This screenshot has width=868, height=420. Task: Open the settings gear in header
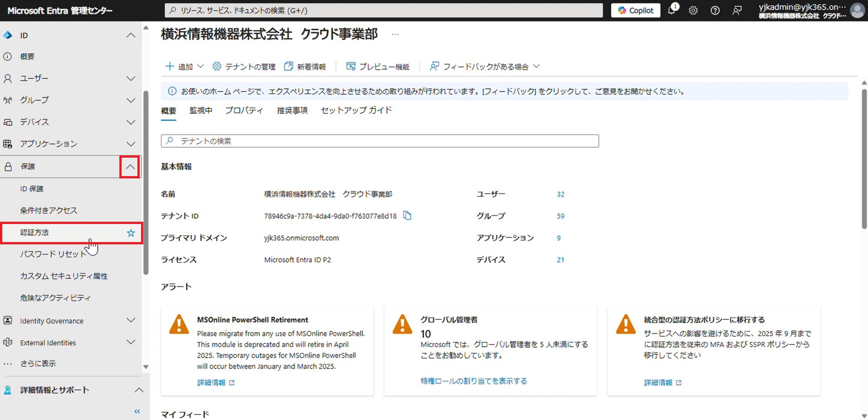pyautogui.click(x=693, y=10)
